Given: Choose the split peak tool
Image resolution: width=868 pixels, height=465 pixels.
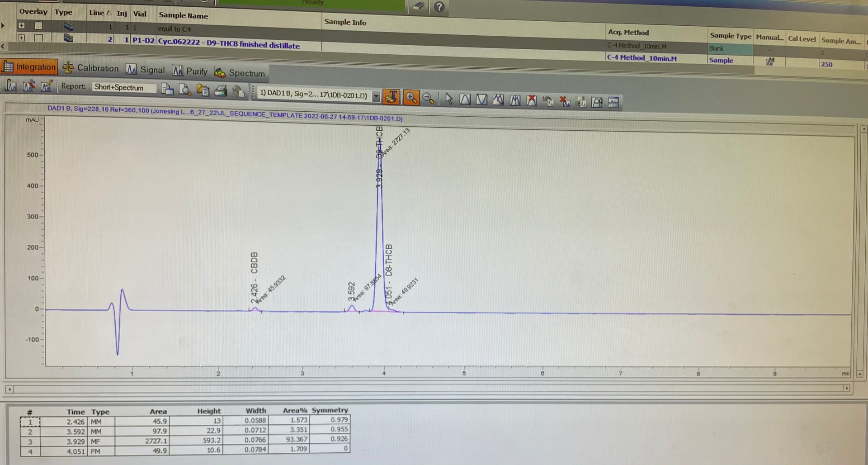Looking at the screenshot, I should (x=515, y=100).
